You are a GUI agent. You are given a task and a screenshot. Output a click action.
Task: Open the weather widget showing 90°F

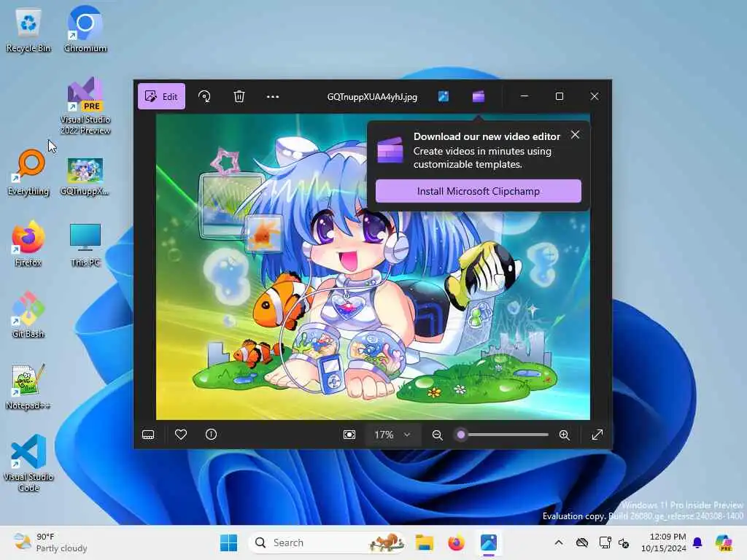(x=50, y=542)
